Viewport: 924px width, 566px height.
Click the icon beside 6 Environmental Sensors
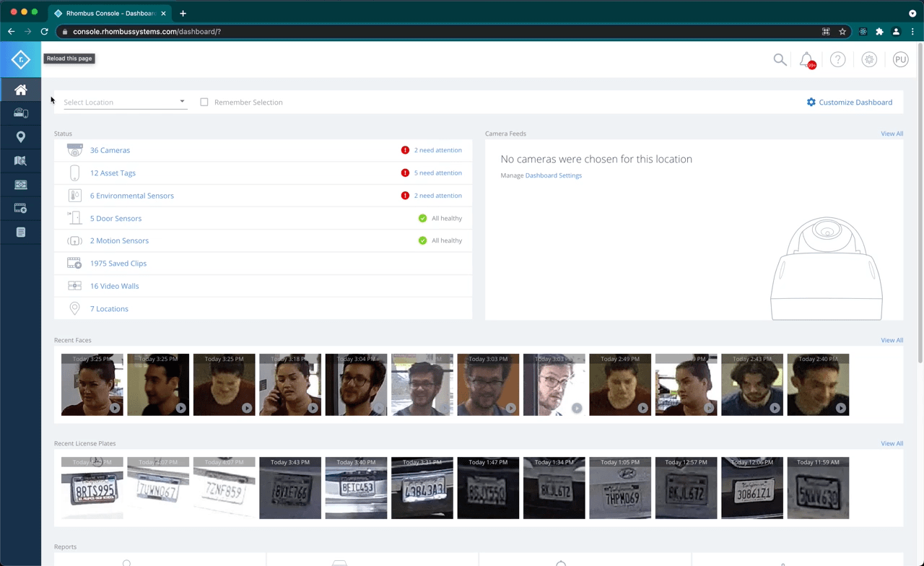click(x=74, y=196)
